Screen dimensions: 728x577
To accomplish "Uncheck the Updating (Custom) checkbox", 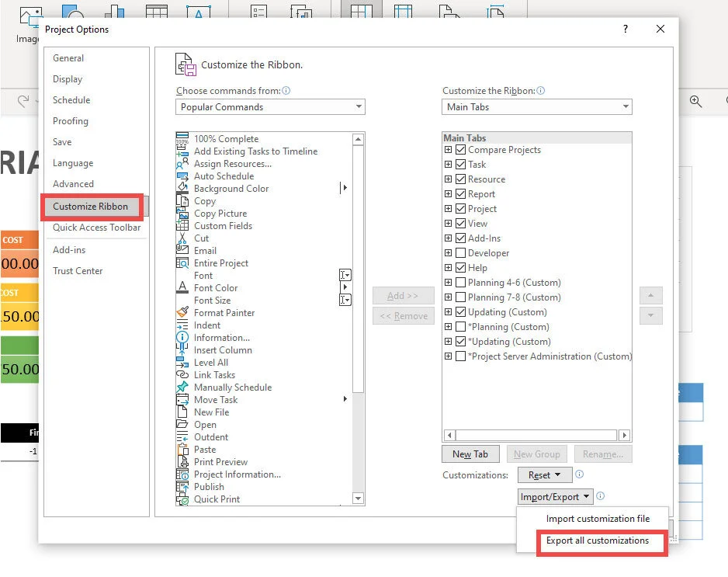I will [x=460, y=311].
